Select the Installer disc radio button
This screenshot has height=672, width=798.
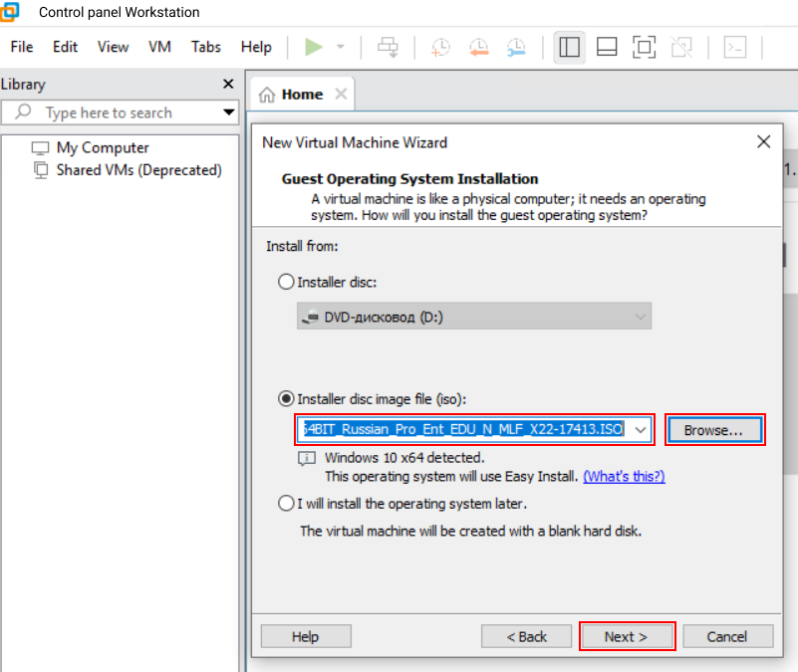click(x=287, y=282)
